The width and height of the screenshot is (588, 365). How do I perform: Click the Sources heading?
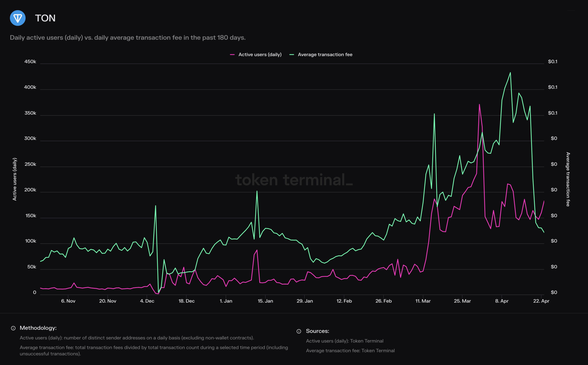coord(317,331)
